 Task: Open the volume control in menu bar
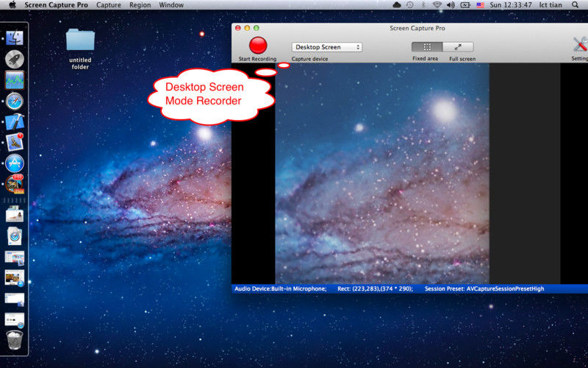pos(451,5)
